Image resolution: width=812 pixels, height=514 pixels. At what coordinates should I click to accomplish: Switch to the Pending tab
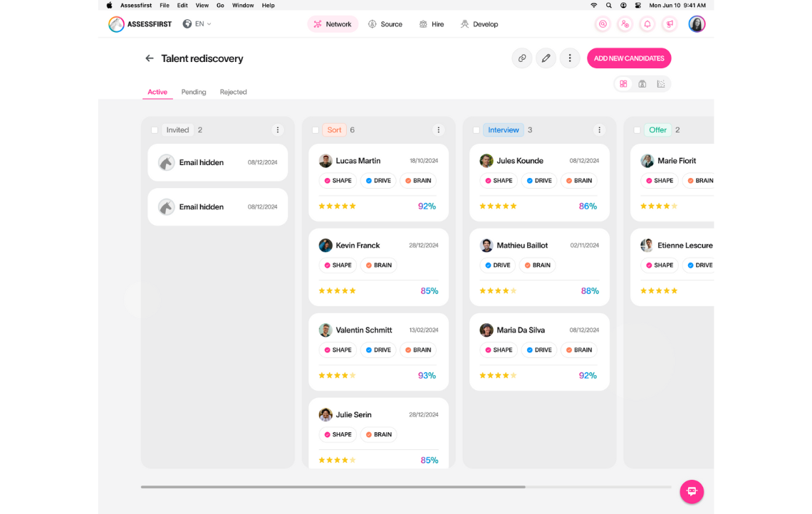[194, 92]
